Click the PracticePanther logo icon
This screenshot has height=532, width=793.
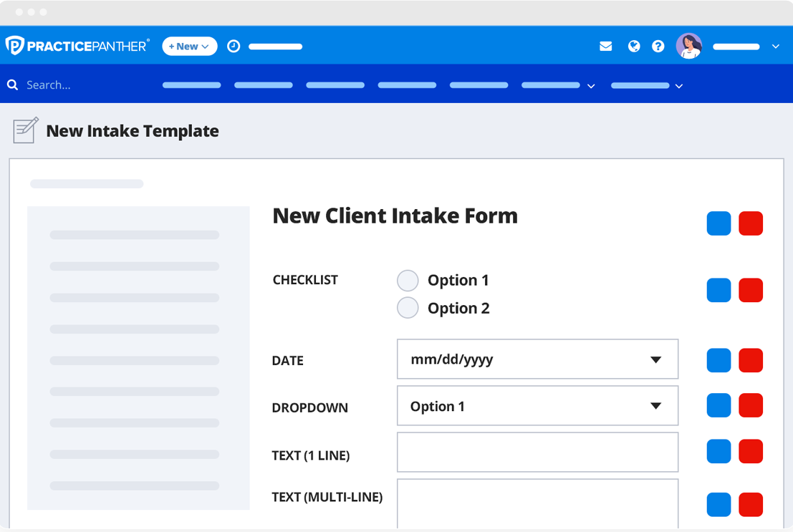point(15,46)
